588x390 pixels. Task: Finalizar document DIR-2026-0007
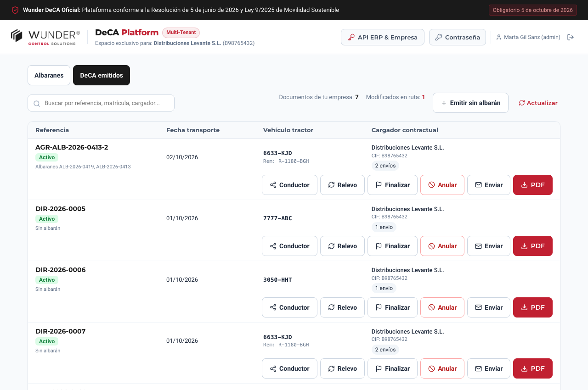point(392,368)
